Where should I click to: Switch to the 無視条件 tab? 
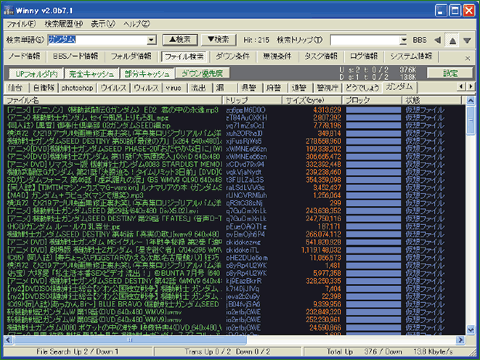click(277, 56)
